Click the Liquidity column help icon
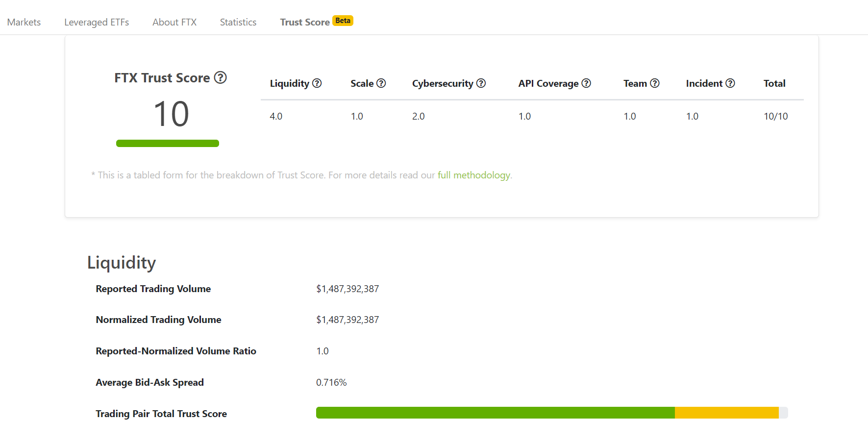The height and width of the screenshot is (446, 868). 317,83
